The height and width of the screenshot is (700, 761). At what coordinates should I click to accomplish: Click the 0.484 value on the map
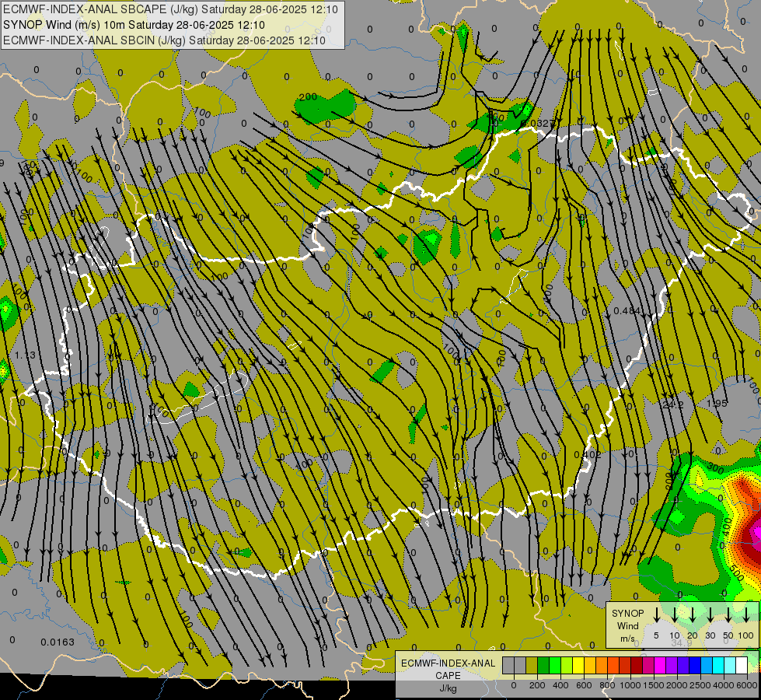click(627, 311)
